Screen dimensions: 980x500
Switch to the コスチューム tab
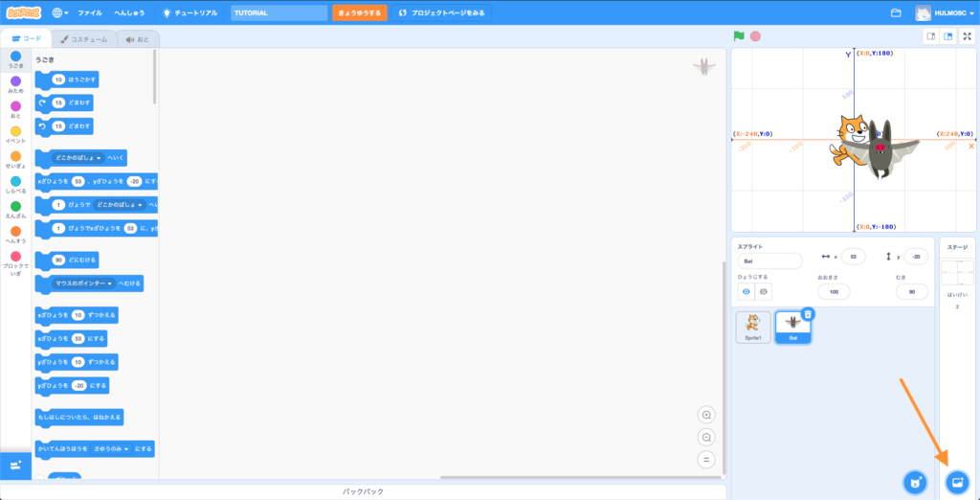click(x=83, y=39)
